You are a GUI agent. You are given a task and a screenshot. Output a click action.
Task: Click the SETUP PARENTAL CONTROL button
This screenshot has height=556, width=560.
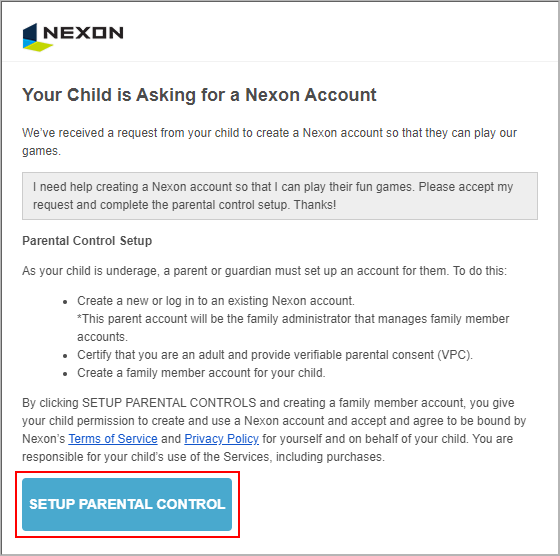pyautogui.click(x=127, y=504)
